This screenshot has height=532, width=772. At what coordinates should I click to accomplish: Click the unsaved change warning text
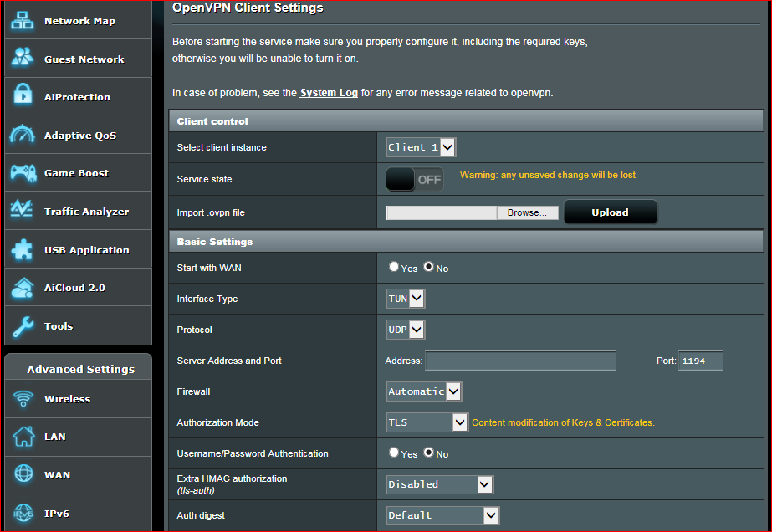click(x=549, y=175)
